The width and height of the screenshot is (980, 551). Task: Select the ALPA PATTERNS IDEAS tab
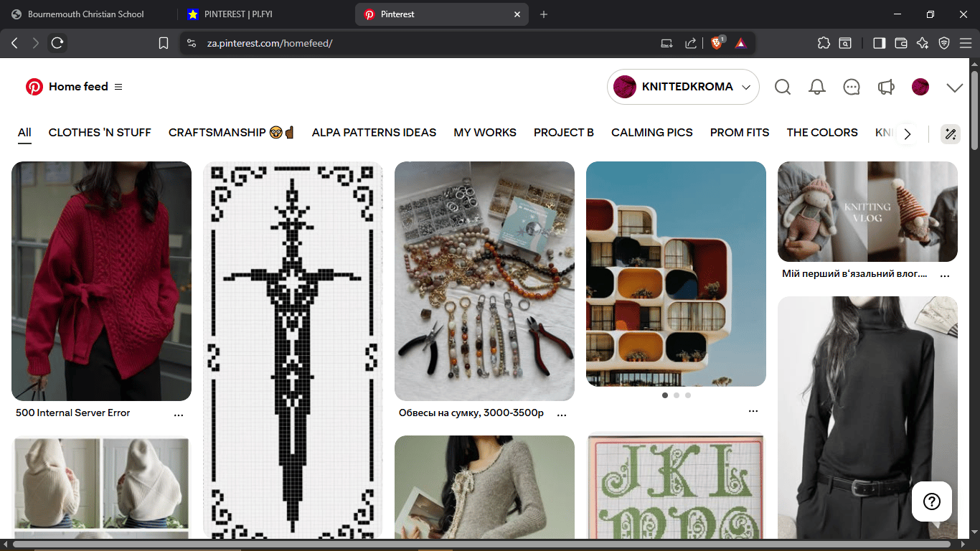pos(374,133)
